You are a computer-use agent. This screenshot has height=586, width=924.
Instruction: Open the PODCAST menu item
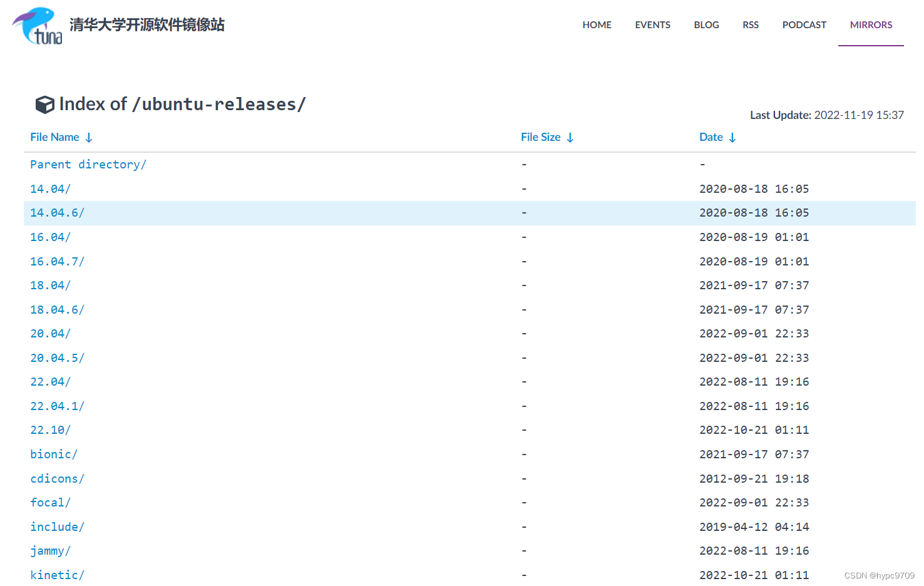pos(804,25)
